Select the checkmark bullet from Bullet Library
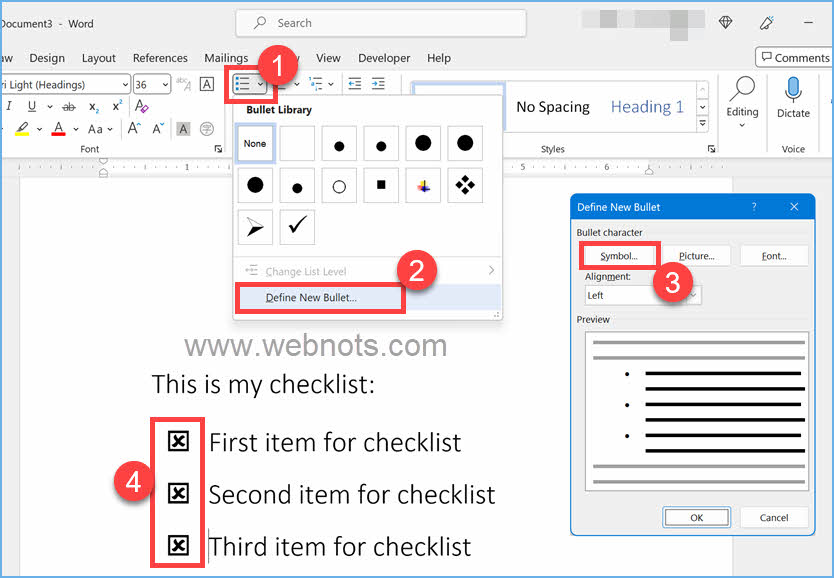This screenshot has height=578, width=834. (297, 228)
